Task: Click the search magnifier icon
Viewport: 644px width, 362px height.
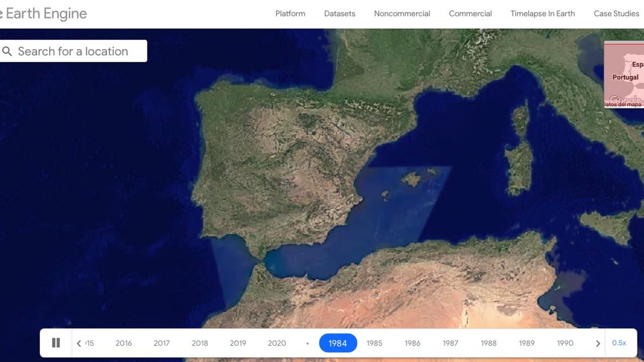Action: [x=8, y=51]
